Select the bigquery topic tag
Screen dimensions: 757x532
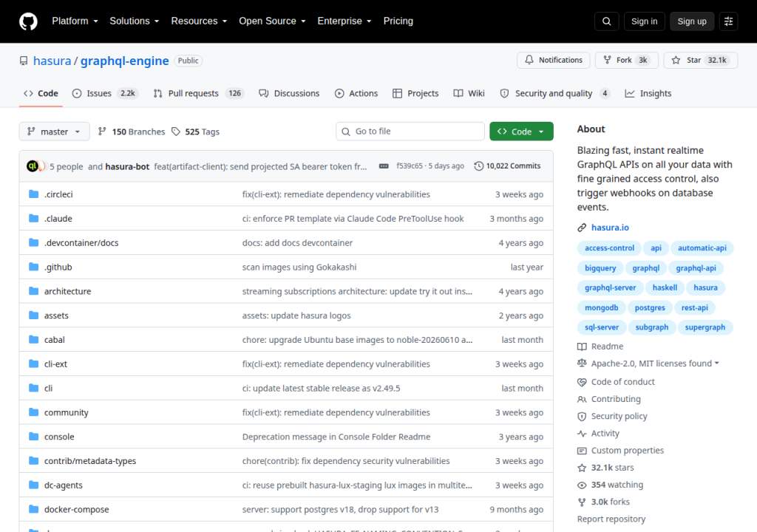[x=600, y=268]
